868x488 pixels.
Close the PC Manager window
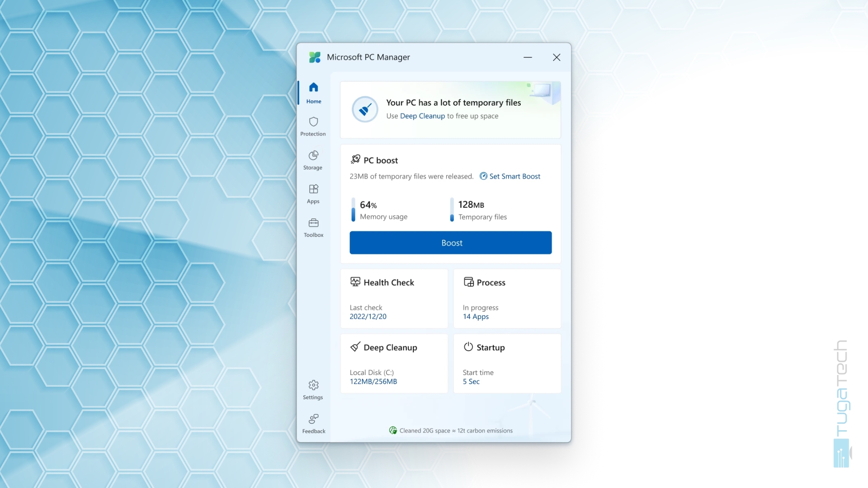click(557, 57)
